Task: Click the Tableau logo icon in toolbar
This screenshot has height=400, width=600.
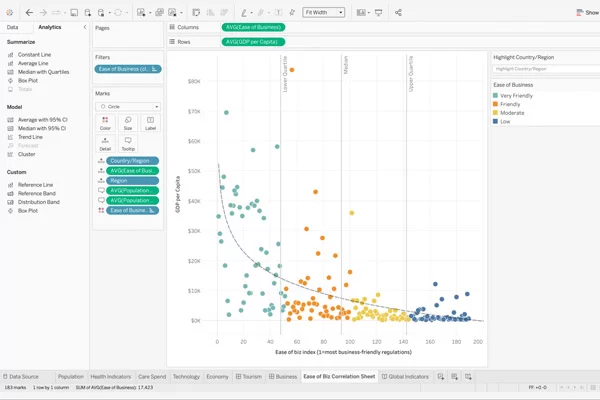Action: [x=10, y=13]
